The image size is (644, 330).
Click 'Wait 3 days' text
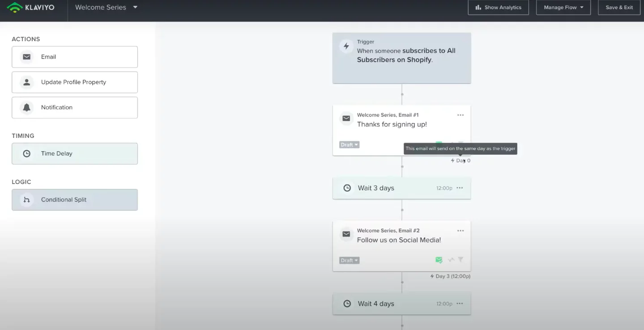[376, 188]
